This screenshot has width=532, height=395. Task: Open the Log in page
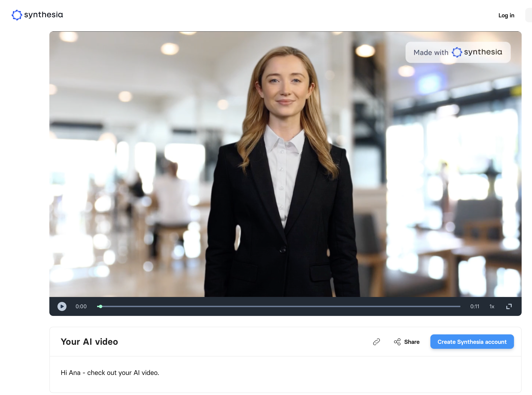pyautogui.click(x=506, y=16)
